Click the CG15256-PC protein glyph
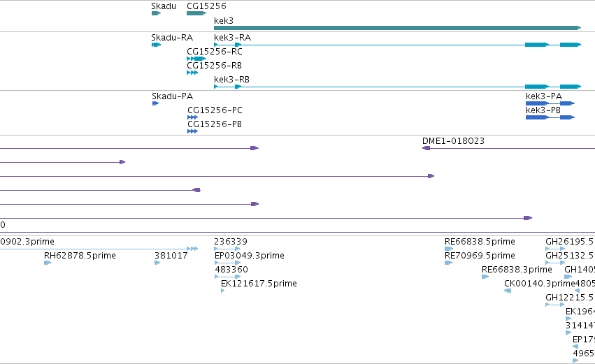This screenshot has height=364, width=595. (193, 117)
